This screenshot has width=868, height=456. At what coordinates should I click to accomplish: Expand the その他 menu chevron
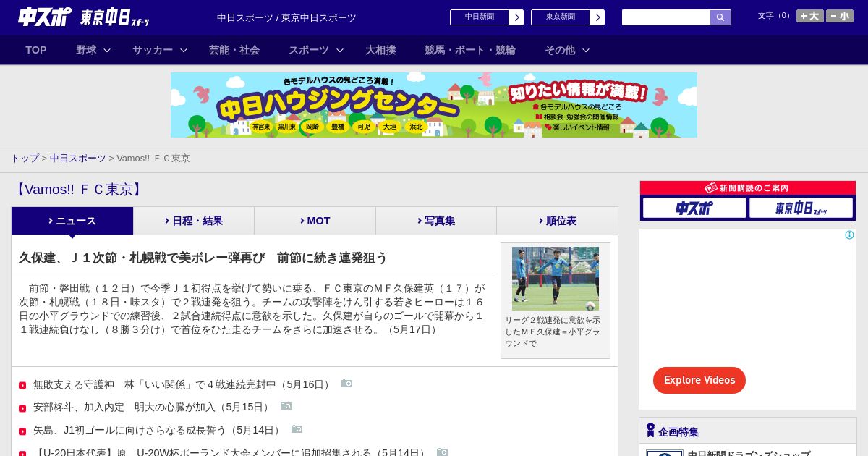pyautogui.click(x=586, y=50)
